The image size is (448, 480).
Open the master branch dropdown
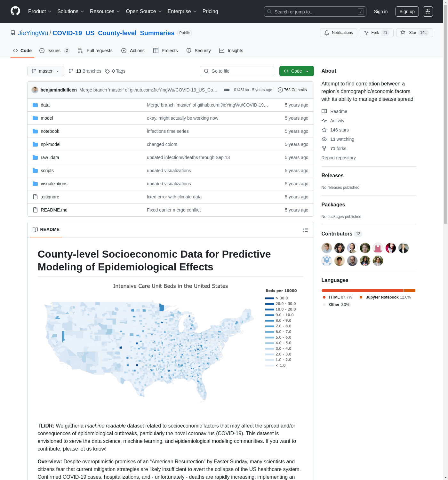coord(45,71)
